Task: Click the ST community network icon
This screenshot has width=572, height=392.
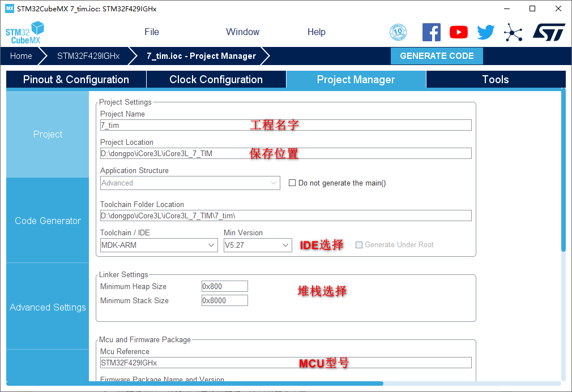Action: (513, 32)
